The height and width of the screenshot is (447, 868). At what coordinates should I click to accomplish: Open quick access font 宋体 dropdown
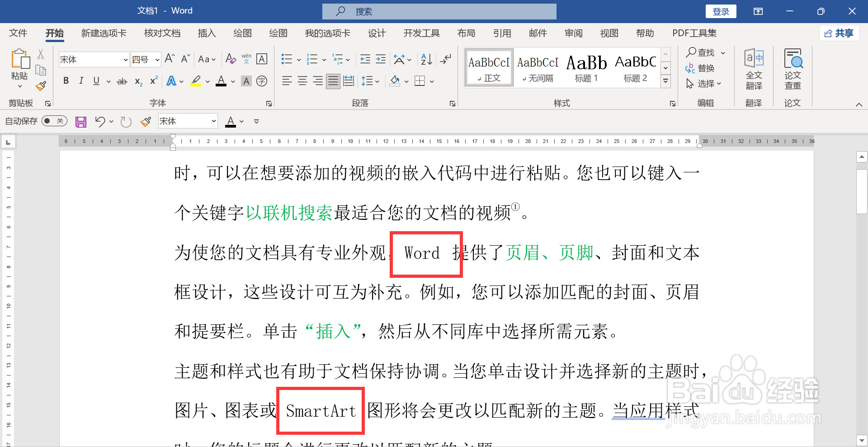click(x=214, y=121)
